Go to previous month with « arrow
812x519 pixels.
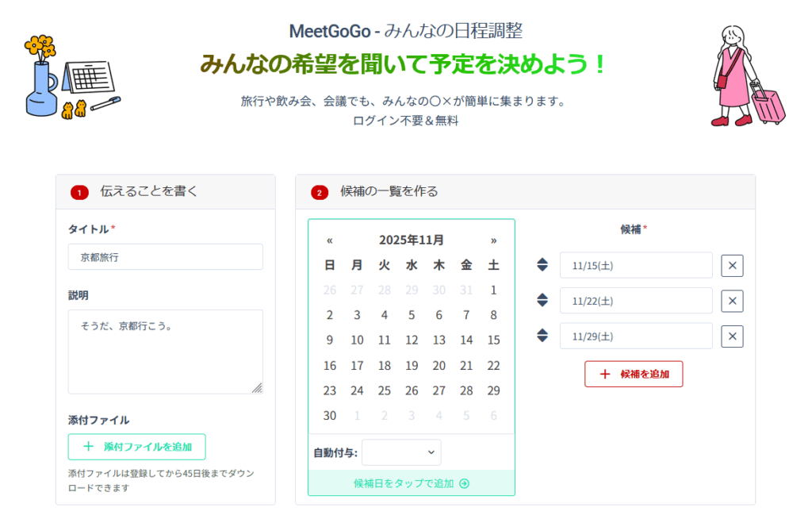tap(330, 240)
